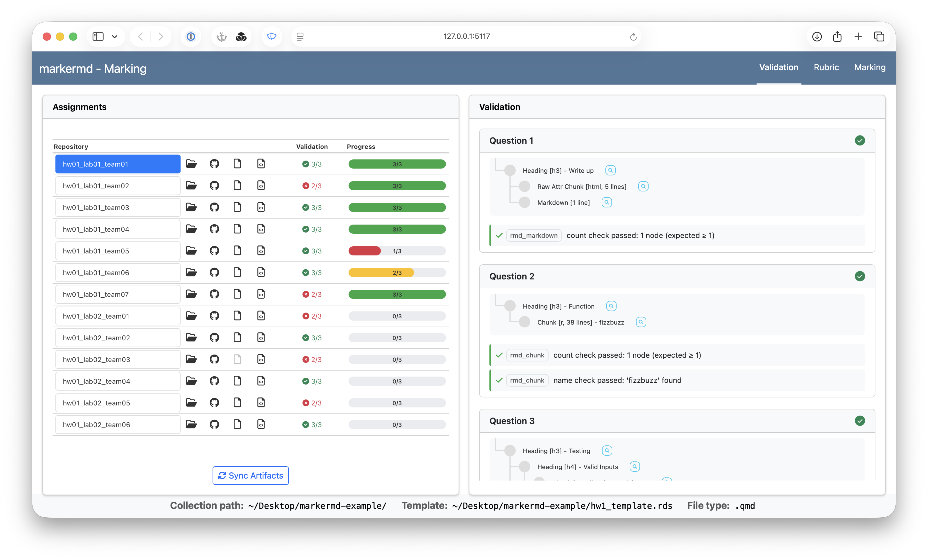Switch to the Validation tab
The width and height of the screenshot is (928, 560).
[x=779, y=67]
